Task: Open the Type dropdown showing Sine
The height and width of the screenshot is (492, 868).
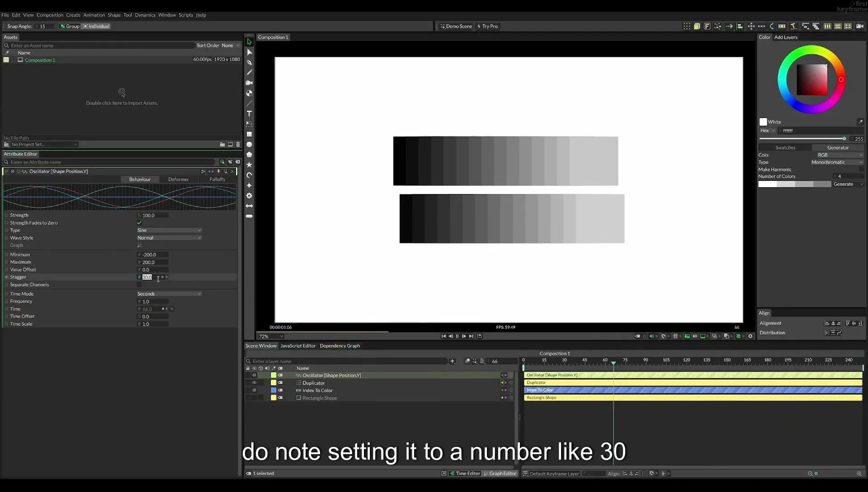Action: 169,231
